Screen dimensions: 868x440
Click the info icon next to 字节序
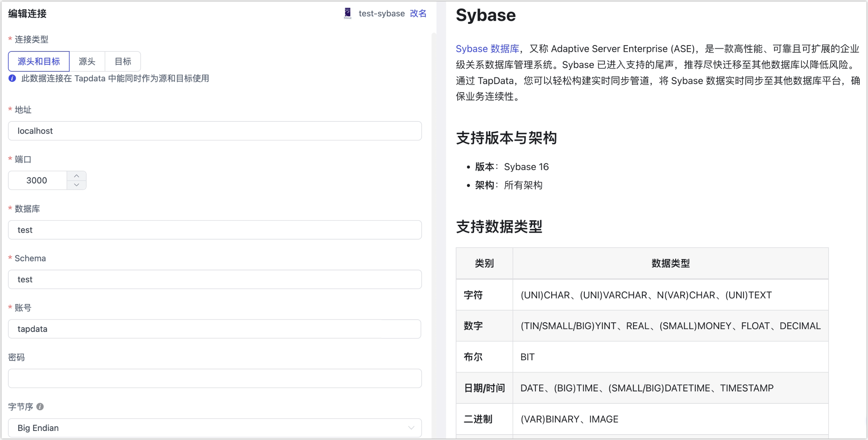point(40,407)
